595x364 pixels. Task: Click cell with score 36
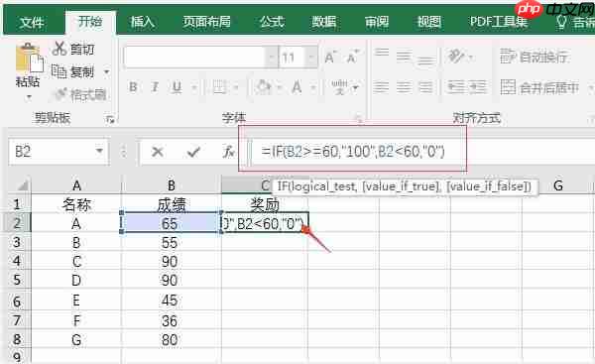pos(172,321)
